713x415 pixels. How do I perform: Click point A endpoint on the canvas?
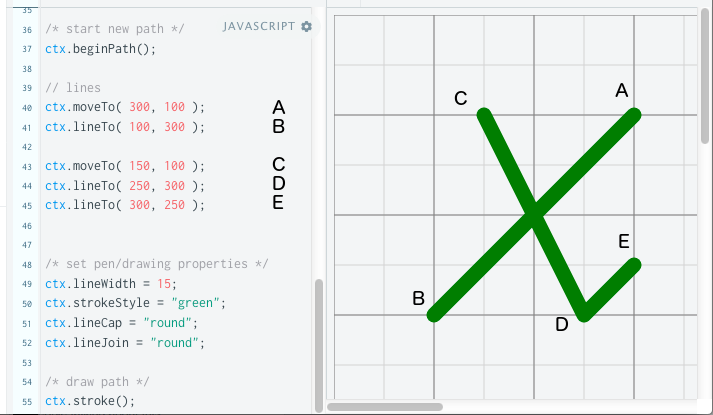pos(633,115)
